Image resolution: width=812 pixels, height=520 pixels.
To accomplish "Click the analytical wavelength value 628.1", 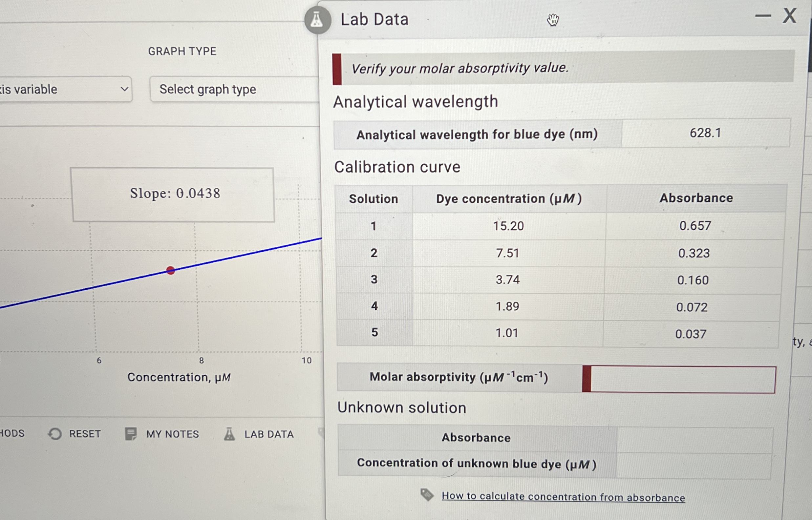I will [705, 133].
